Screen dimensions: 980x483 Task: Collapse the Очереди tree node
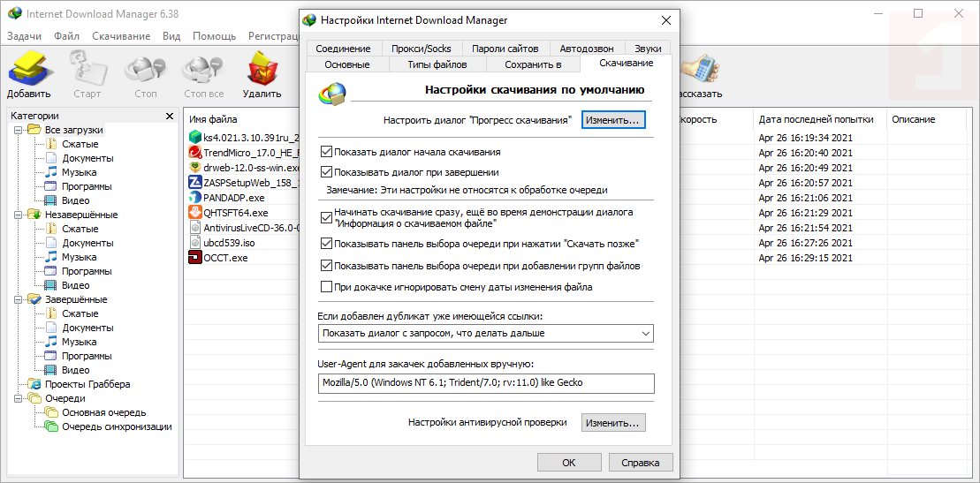coord(17,398)
